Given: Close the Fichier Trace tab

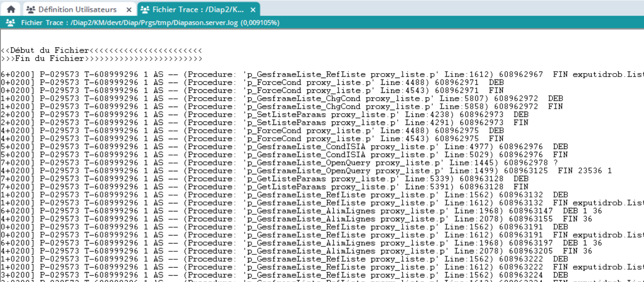Looking at the screenshot, I should tap(253, 10).
